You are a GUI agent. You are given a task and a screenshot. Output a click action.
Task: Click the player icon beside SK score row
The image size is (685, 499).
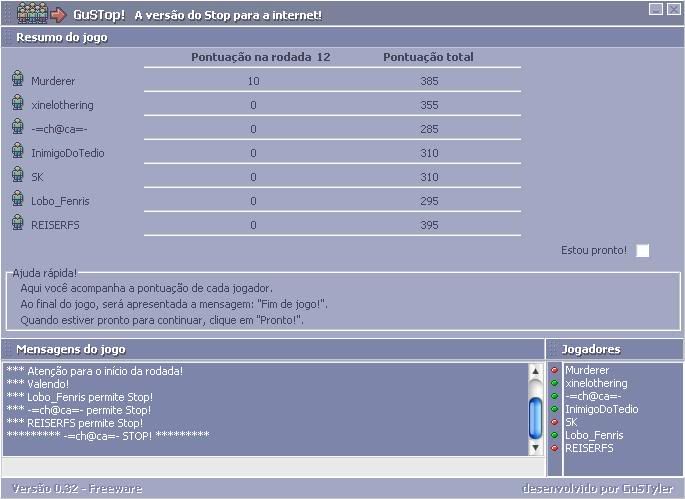(17, 174)
